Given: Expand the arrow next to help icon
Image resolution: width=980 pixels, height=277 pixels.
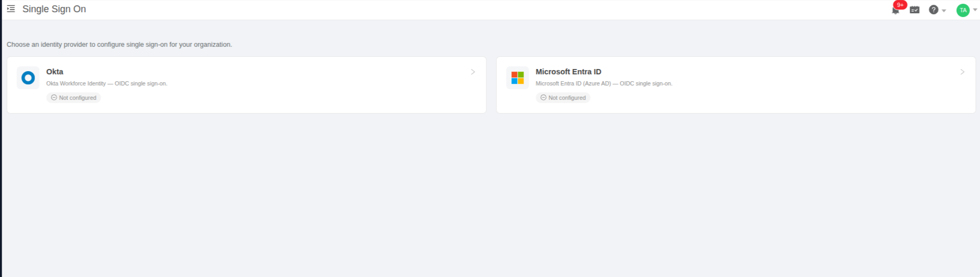Looking at the screenshot, I should [x=944, y=11].
